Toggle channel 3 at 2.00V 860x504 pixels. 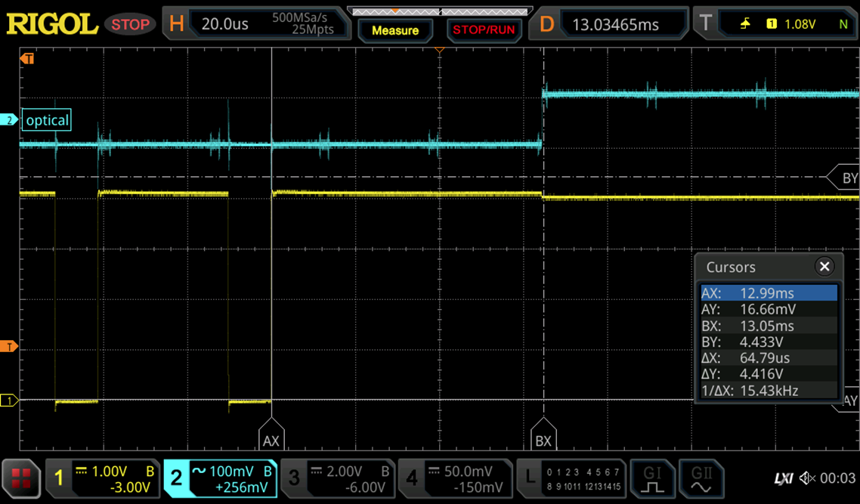click(x=338, y=478)
